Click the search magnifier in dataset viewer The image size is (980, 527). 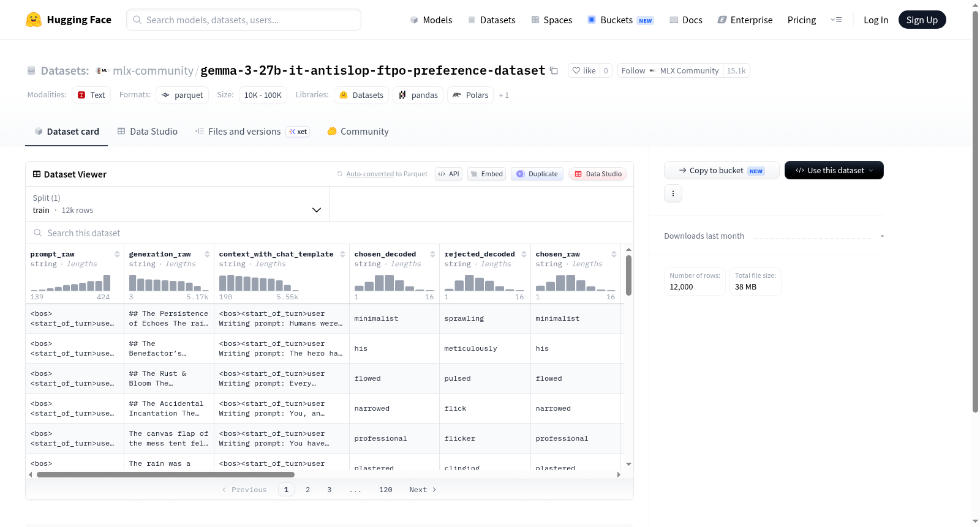(38, 233)
